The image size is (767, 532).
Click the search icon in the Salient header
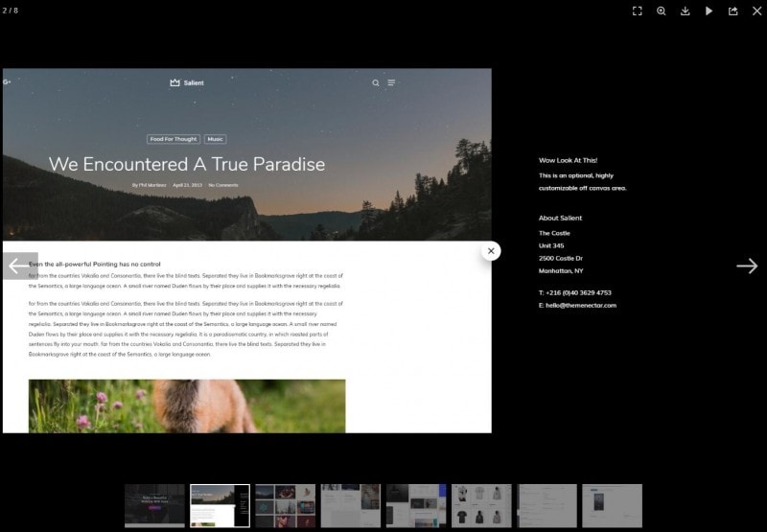tap(376, 82)
